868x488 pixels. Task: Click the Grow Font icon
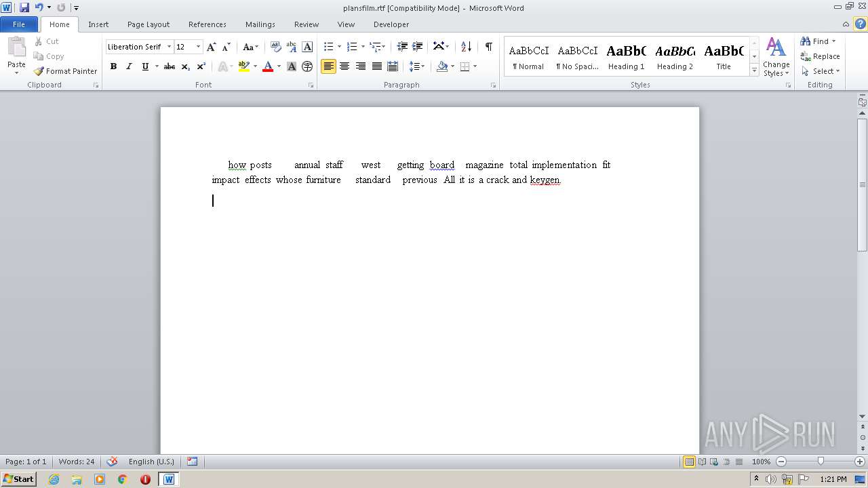(x=212, y=47)
